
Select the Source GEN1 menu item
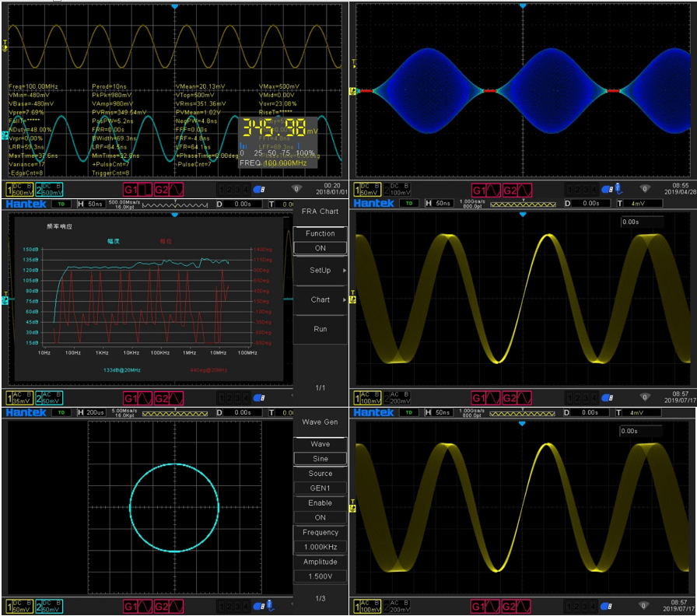pyautogui.click(x=320, y=488)
